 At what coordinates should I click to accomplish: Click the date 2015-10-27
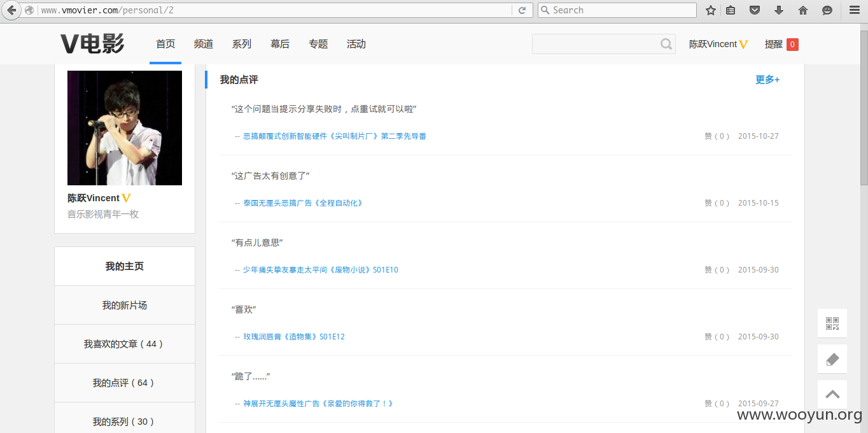(759, 136)
